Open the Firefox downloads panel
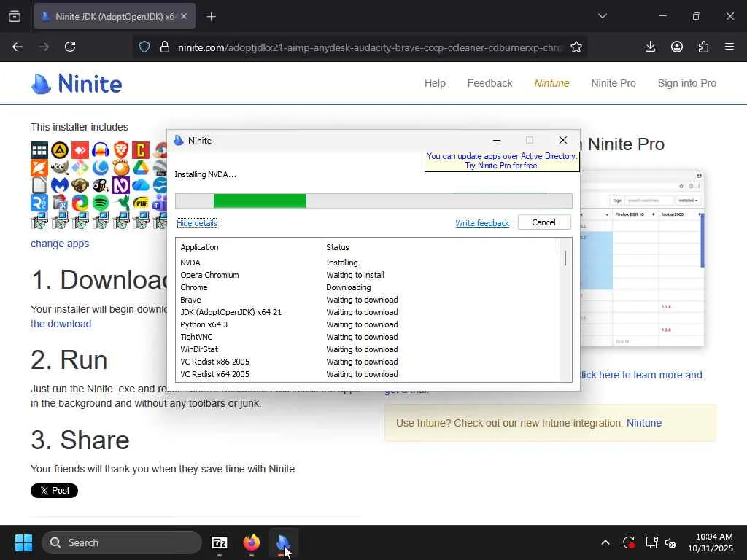Viewport: 747px width, 560px height. pos(650,47)
